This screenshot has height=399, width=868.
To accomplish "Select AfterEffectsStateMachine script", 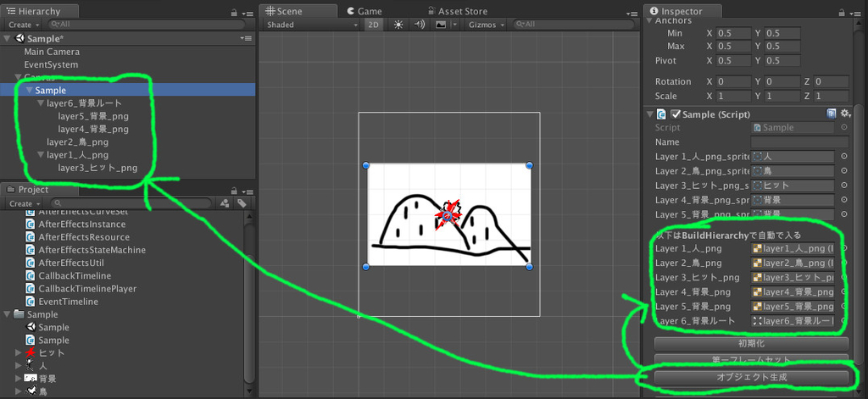I will [x=92, y=250].
